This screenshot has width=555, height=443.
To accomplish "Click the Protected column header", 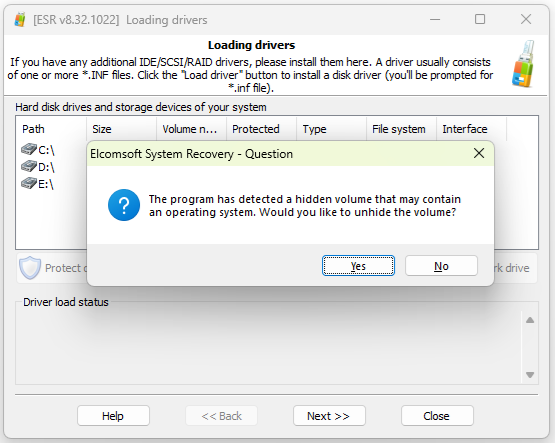I will coord(261,129).
